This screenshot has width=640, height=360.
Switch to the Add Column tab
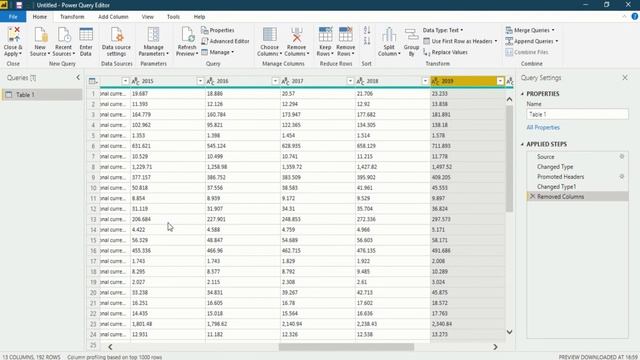pyautogui.click(x=113, y=17)
